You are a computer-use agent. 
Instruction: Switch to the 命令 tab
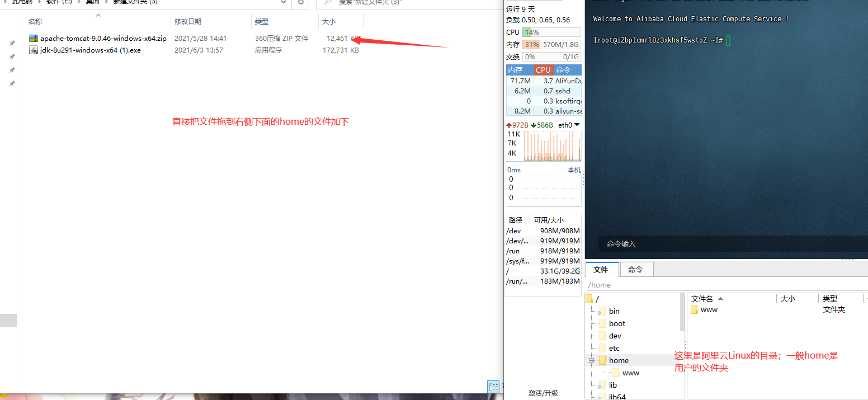tap(636, 270)
